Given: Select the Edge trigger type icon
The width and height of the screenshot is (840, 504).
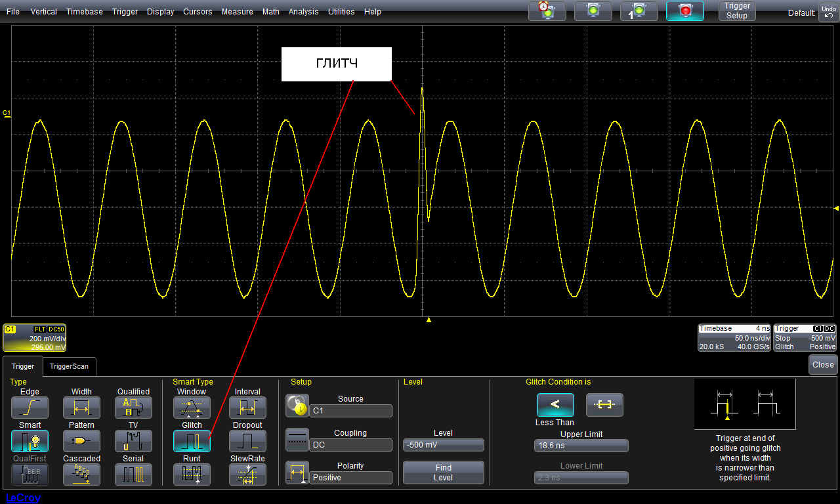Looking at the screenshot, I should tap(30, 408).
